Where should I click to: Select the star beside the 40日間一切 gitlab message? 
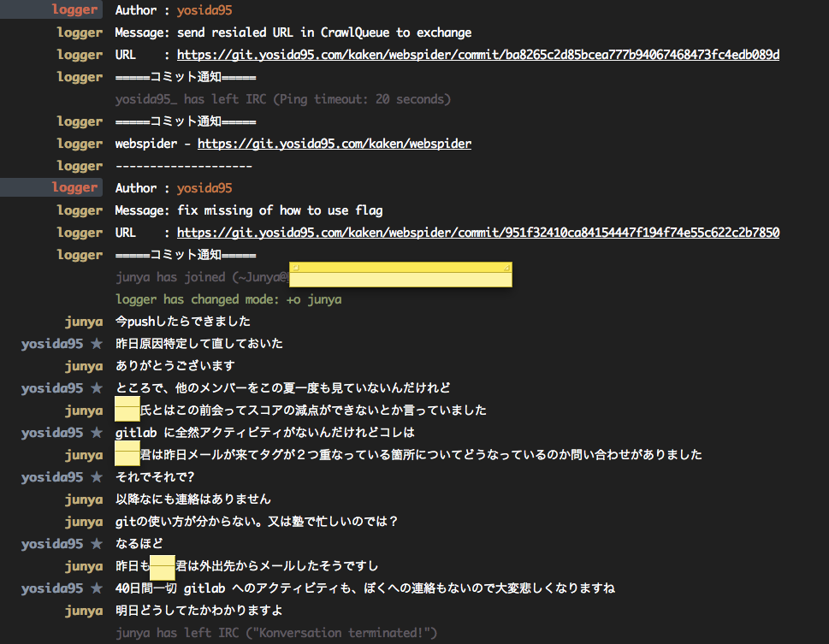(x=97, y=588)
